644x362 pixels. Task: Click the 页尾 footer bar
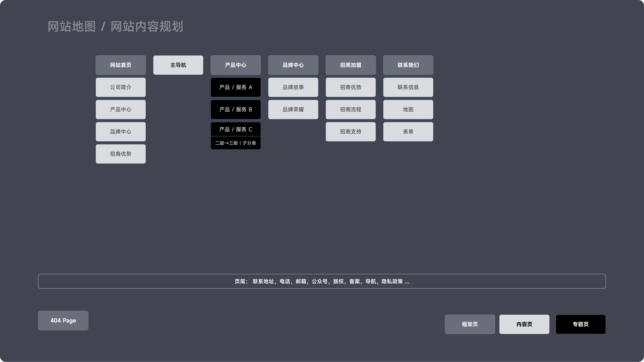[x=322, y=281]
